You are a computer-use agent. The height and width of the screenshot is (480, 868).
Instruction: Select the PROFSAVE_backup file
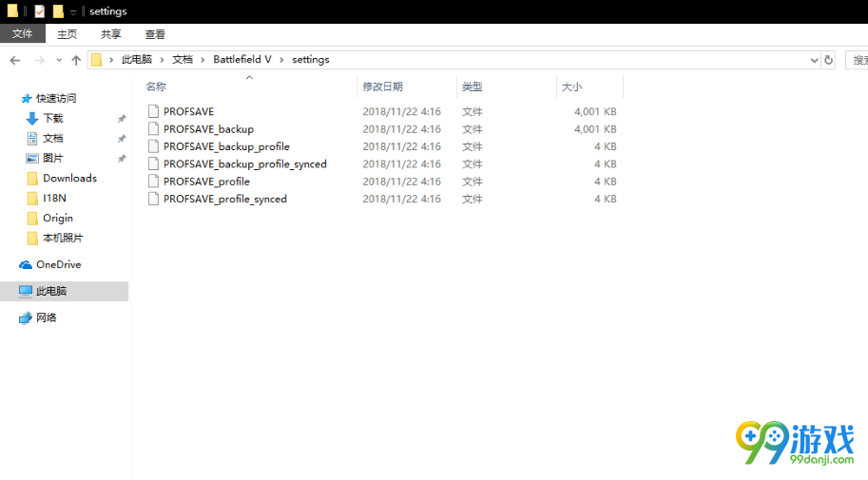[x=209, y=129]
